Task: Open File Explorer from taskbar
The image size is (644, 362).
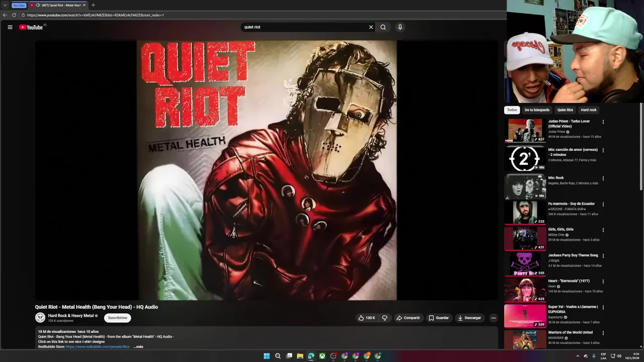Action: pyautogui.click(x=300, y=356)
